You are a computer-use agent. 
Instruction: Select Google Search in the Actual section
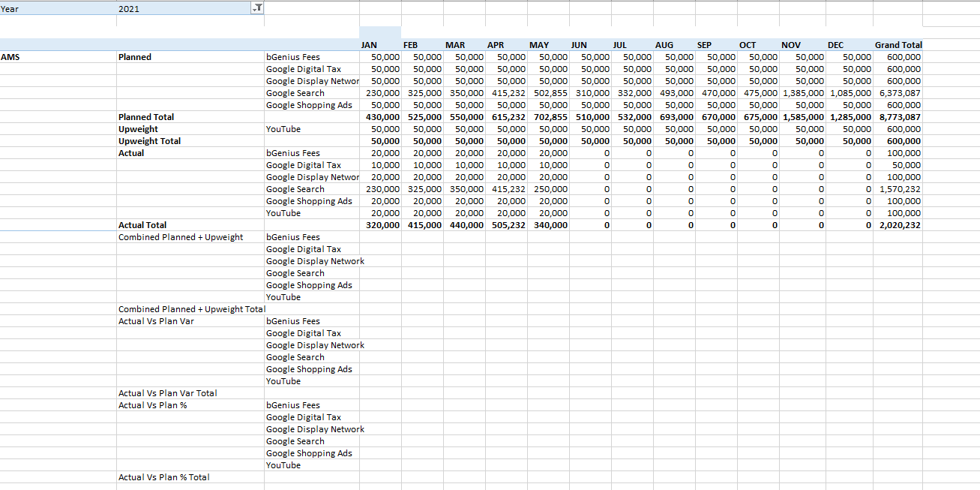pyautogui.click(x=295, y=189)
